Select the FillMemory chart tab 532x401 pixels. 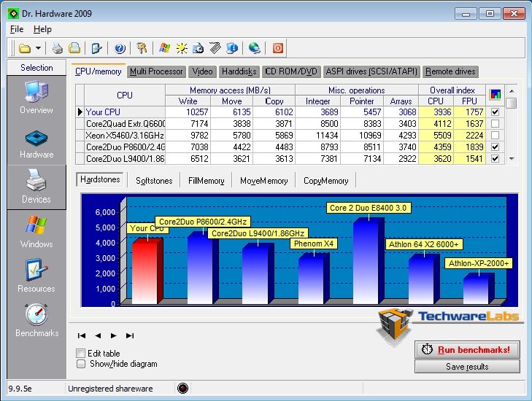(x=207, y=181)
